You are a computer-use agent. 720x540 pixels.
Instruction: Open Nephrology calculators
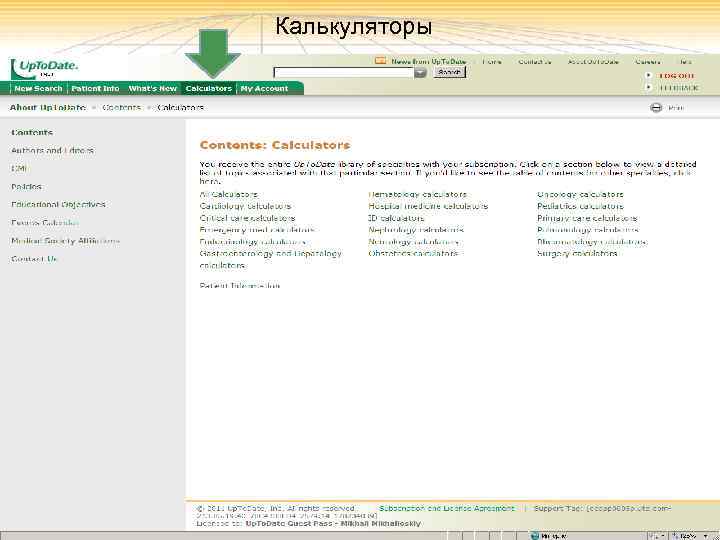tap(416, 230)
